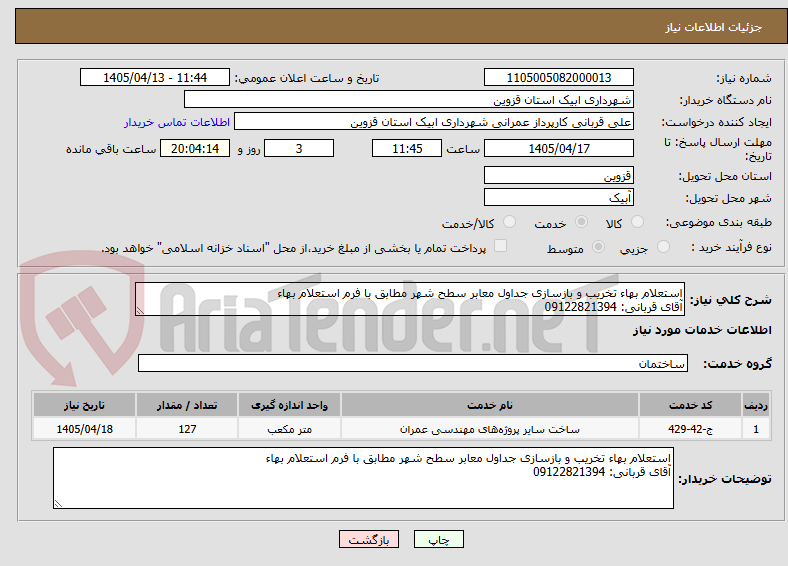Click the service name cell ساخت سایر پروژه‌های مهندسی عمران
Viewport: 788px width, 566px height.
pyautogui.click(x=489, y=429)
